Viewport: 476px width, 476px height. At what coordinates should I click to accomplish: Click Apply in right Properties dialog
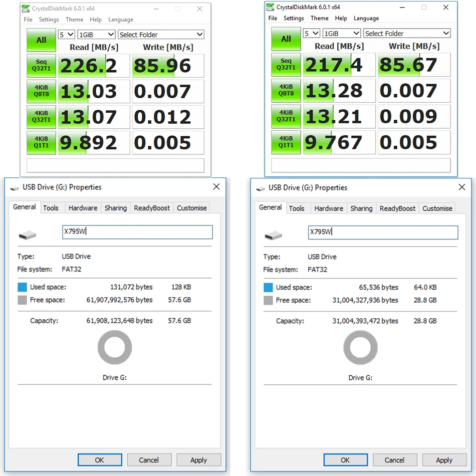coord(444,460)
